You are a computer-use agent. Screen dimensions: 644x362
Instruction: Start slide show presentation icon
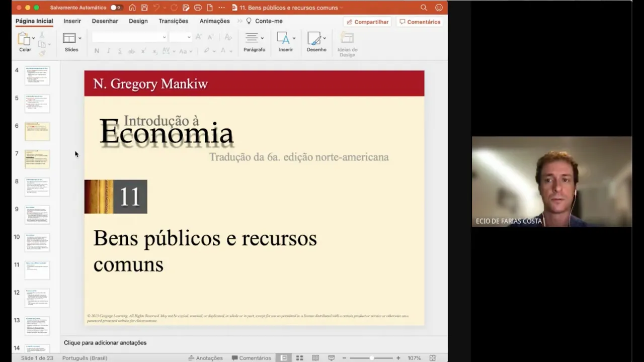click(x=331, y=358)
